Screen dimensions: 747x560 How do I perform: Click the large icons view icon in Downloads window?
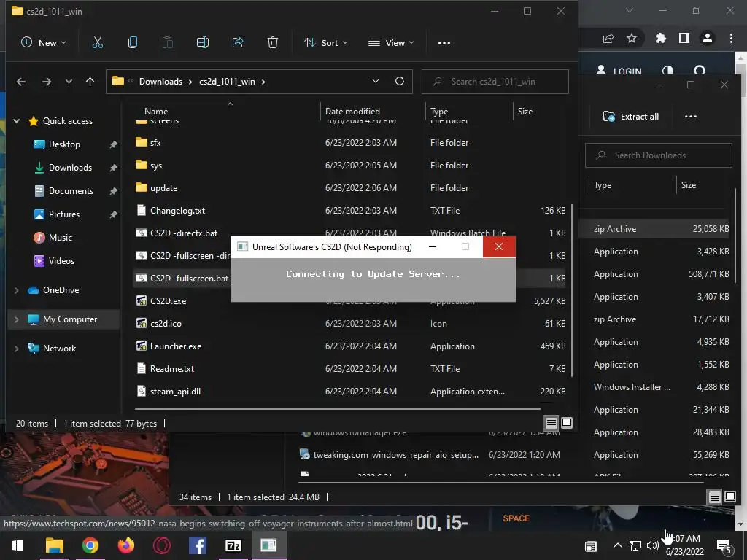click(x=730, y=497)
